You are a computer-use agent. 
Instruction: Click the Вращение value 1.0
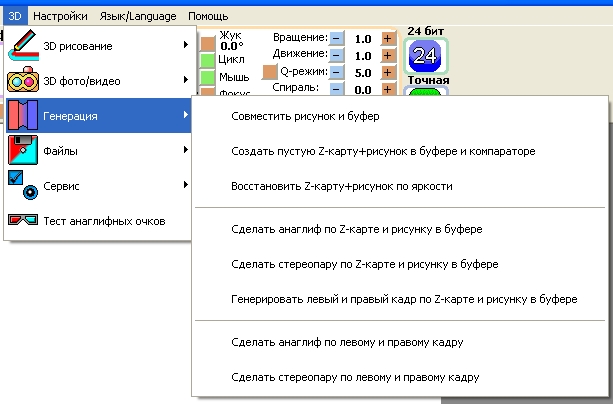click(x=363, y=39)
